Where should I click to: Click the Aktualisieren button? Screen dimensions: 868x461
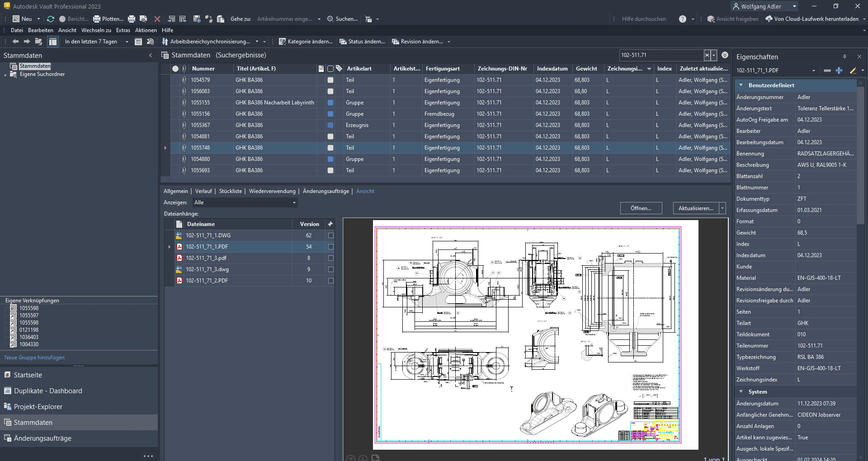[696, 208]
